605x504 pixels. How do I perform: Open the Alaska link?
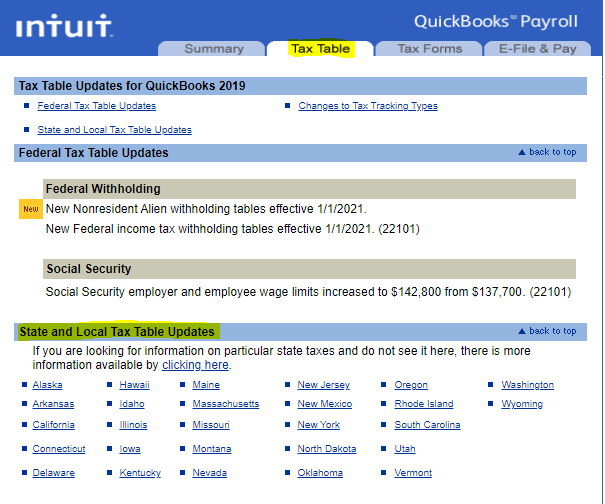point(47,385)
